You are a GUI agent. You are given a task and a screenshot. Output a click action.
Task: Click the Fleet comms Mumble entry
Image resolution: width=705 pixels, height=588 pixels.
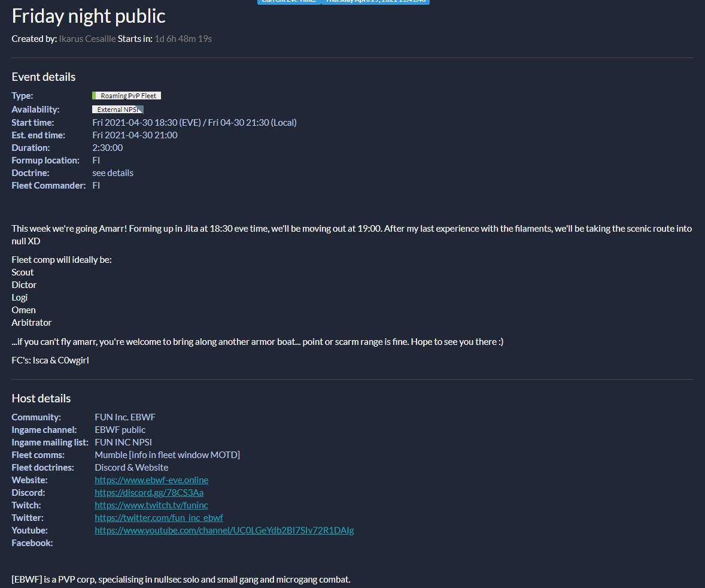point(167,454)
